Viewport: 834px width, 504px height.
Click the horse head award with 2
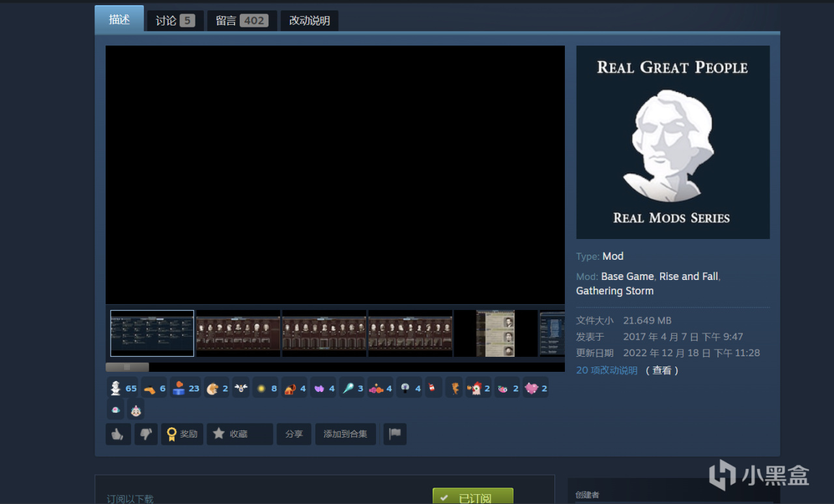click(217, 389)
